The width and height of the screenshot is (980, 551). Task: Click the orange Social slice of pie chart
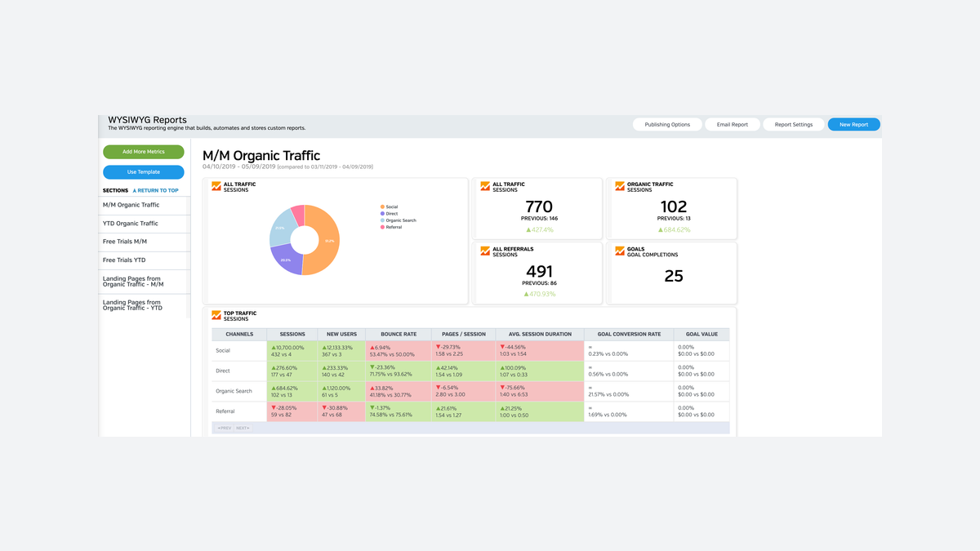tap(329, 241)
